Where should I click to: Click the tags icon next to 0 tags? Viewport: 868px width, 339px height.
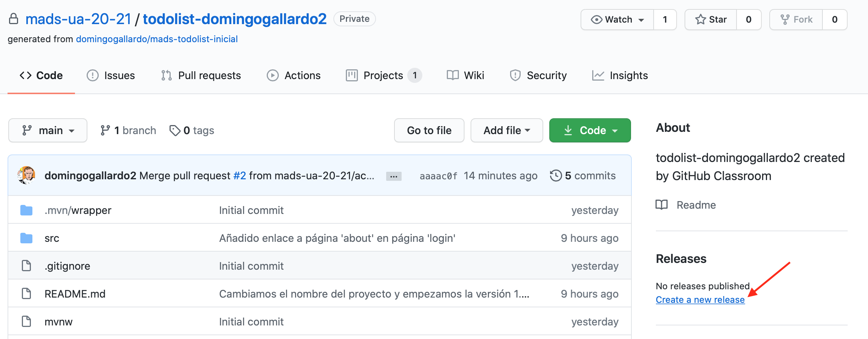[175, 130]
